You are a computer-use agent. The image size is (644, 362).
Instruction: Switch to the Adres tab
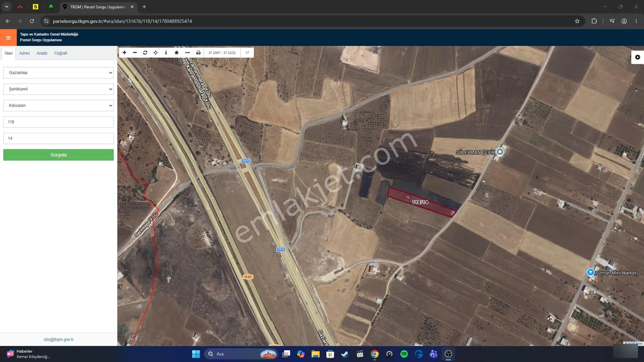click(25, 53)
